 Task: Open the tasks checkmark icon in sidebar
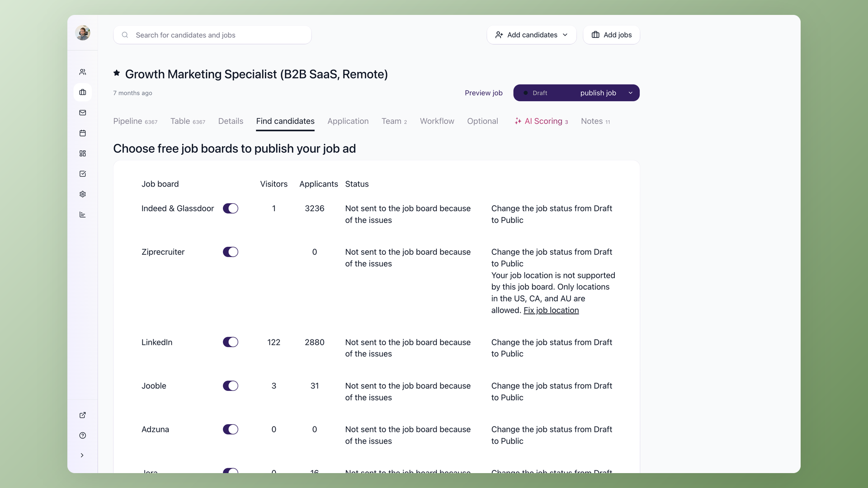(83, 174)
